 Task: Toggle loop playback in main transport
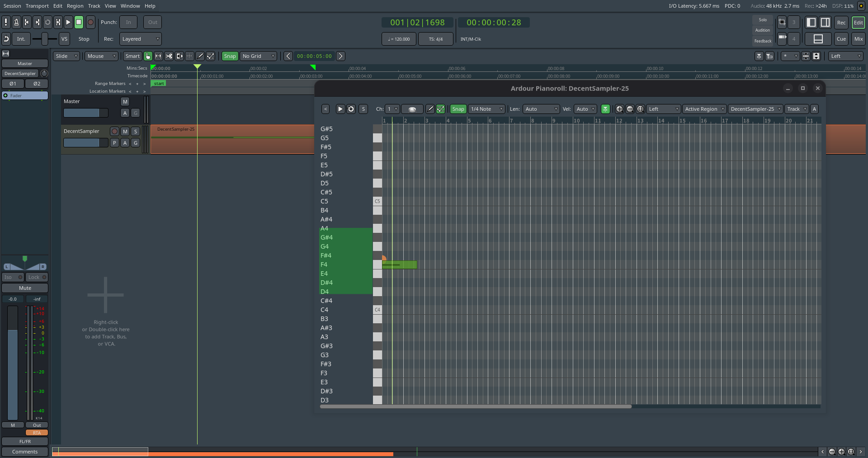click(47, 22)
